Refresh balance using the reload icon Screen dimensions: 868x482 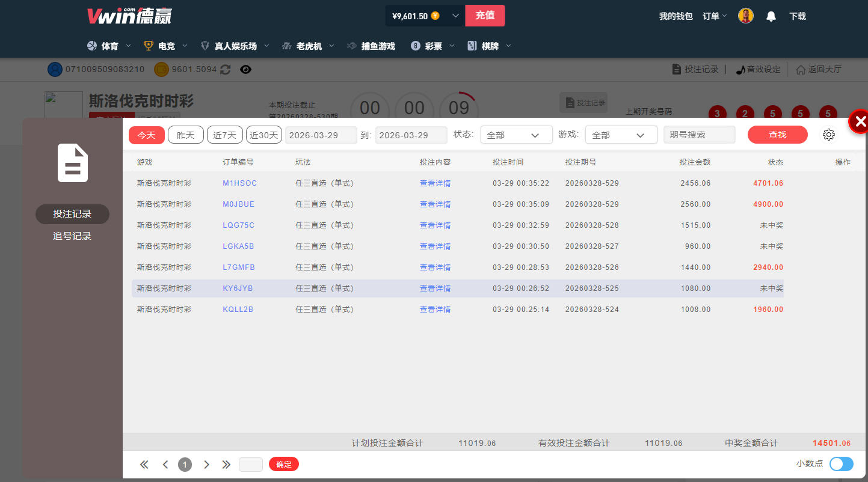pyautogui.click(x=226, y=70)
